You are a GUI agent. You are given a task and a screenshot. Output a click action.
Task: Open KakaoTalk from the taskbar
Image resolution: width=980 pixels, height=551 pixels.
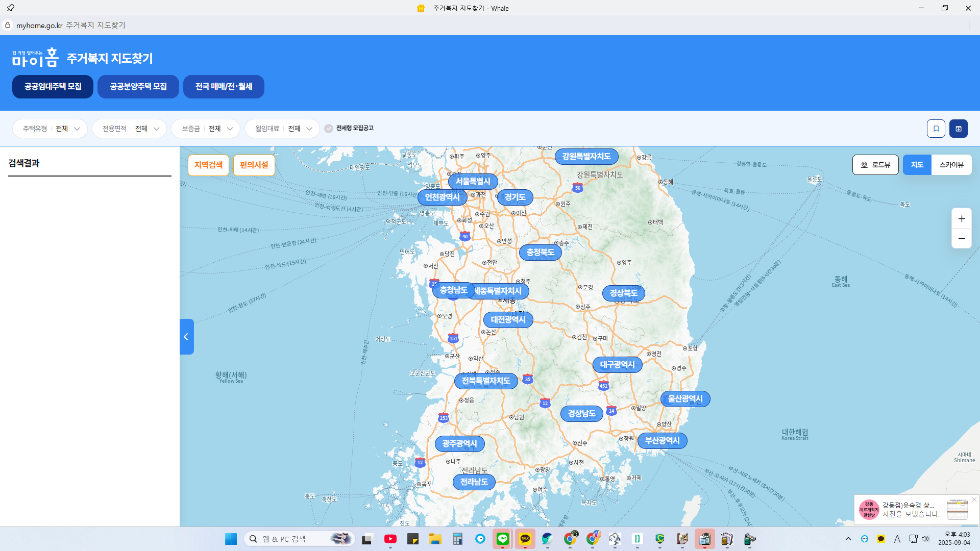525,539
